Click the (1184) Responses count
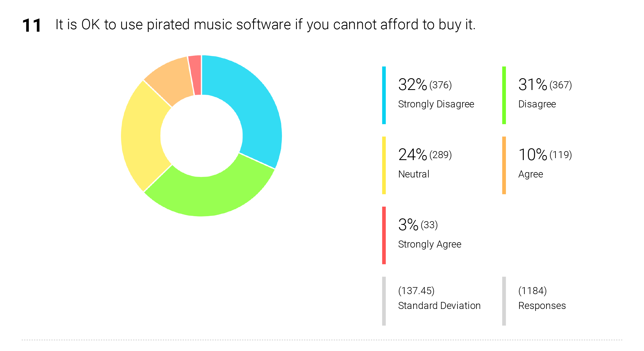Screen dimensions: 644x351 (533, 291)
